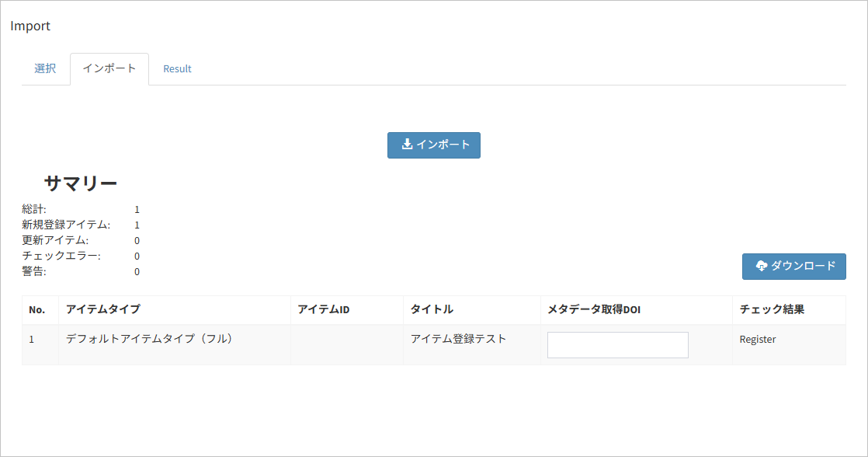This screenshot has width=868, height=457.
Task: Focus the メタデータ取得DOI input field
Action: pos(617,345)
